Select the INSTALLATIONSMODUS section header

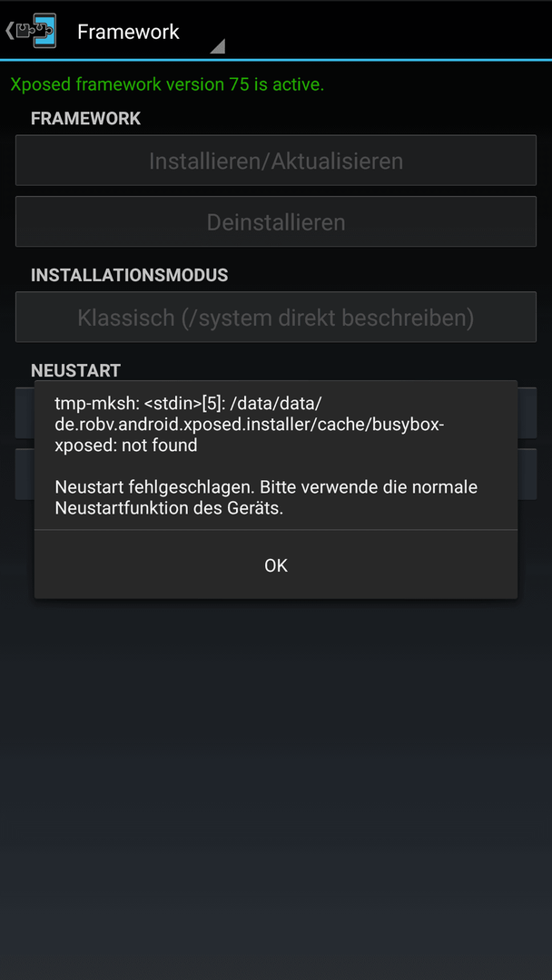tap(130, 275)
